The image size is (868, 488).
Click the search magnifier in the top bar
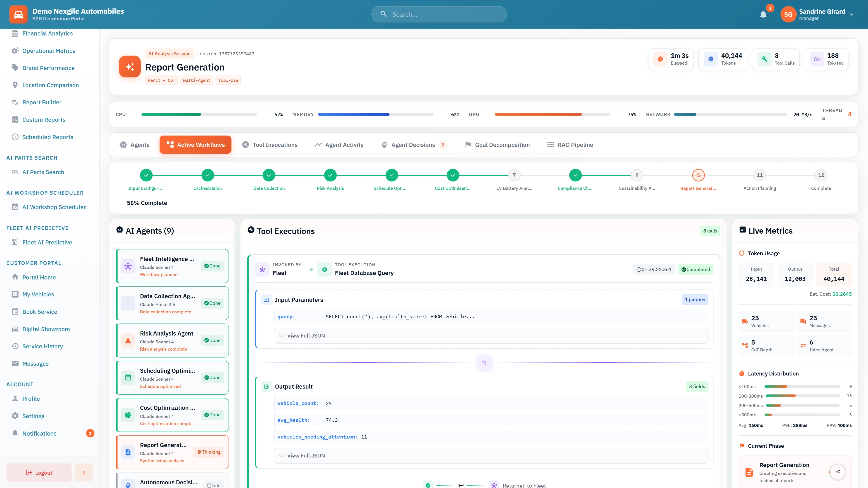[x=383, y=14]
